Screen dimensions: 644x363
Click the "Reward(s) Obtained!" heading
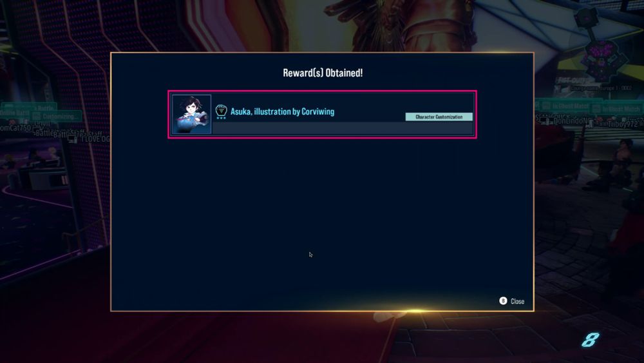pyautogui.click(x=323, y=73)
